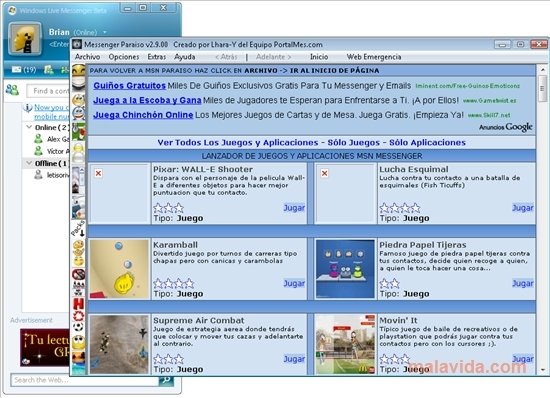
Task: Select the wide-eyed yellow smiley in the sidebar
Action: pos(79,342)
